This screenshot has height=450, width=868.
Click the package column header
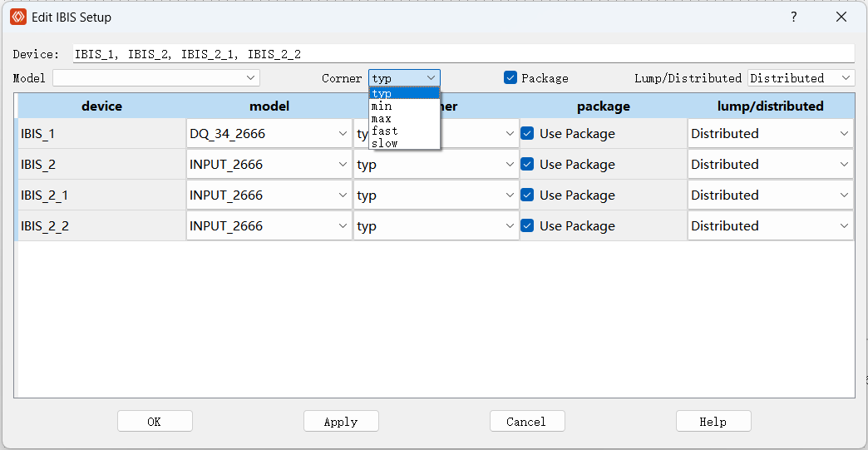click(604, 106)
